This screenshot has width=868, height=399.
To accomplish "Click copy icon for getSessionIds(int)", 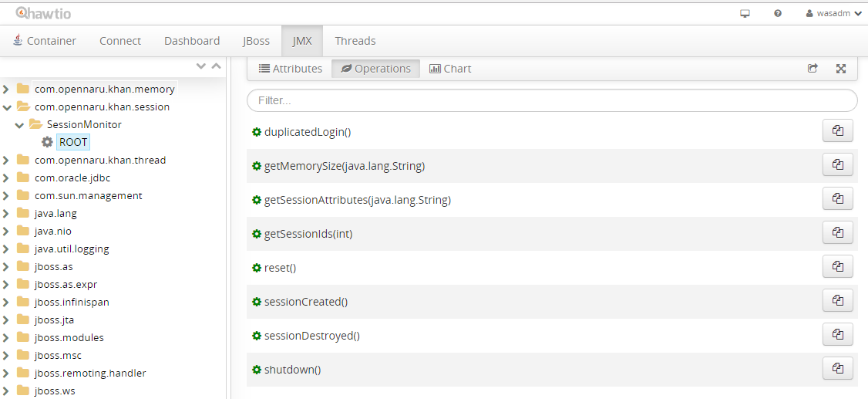I will tap(837, 233).
